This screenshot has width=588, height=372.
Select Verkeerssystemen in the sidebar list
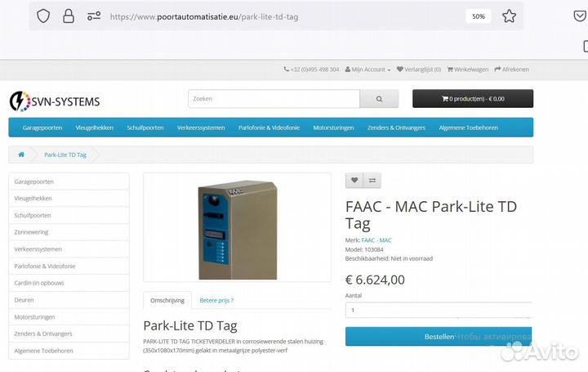[x=69, y=249]
